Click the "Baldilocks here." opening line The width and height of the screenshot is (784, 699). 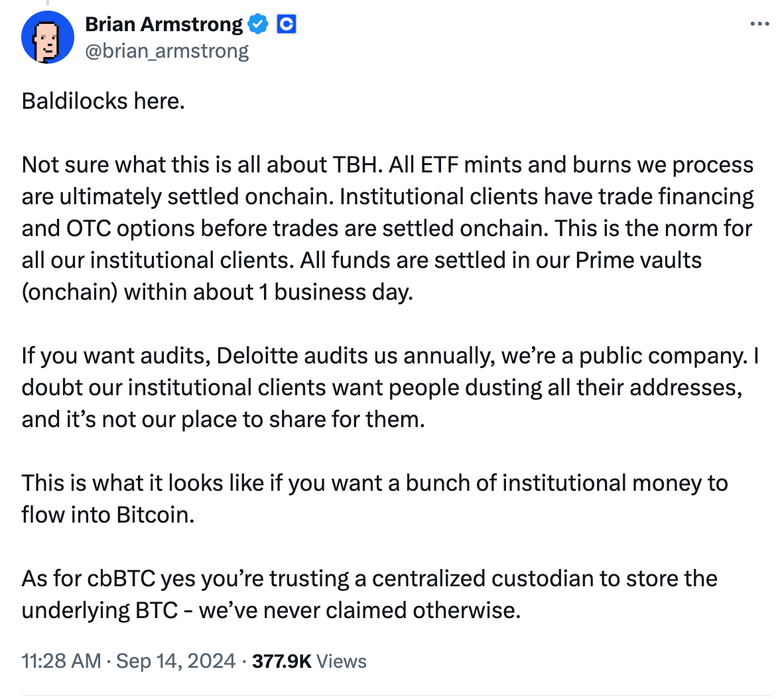(x=103, y=101)
